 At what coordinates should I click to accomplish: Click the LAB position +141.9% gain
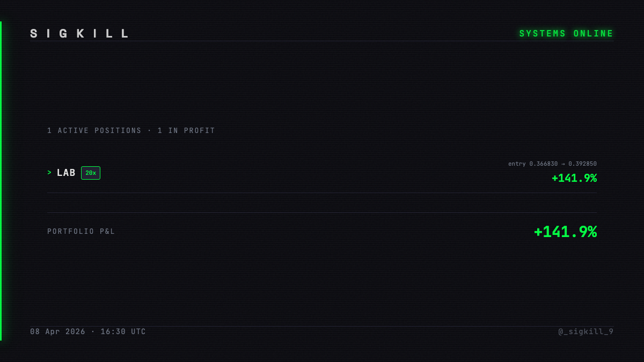click(x=574, y=178)
